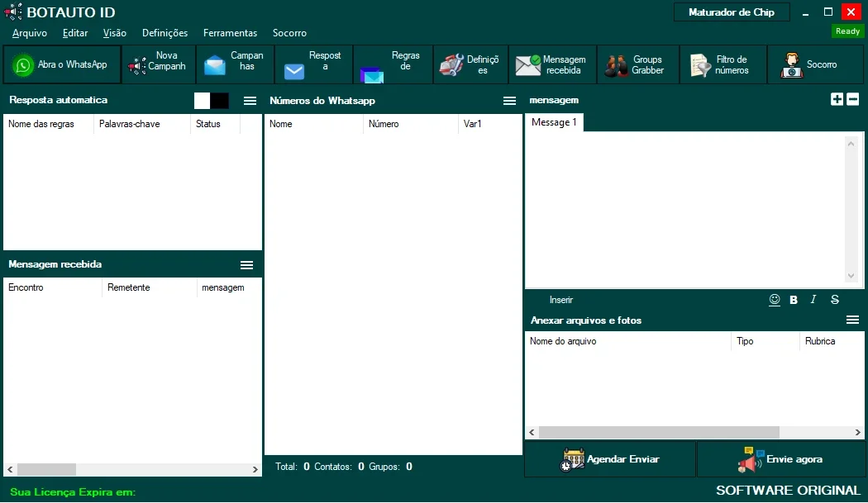Click the Inserir button
Image resolution: width=868 pixels, height=503 pixels.
pos(560,300)
